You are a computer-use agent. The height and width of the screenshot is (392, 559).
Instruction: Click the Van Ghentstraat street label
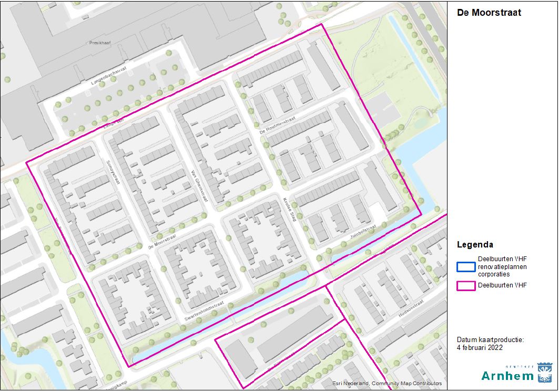click(x=200, y=186)
